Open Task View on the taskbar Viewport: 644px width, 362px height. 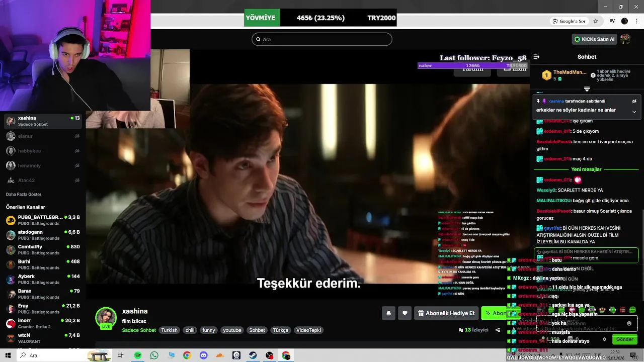coord(121,355)
